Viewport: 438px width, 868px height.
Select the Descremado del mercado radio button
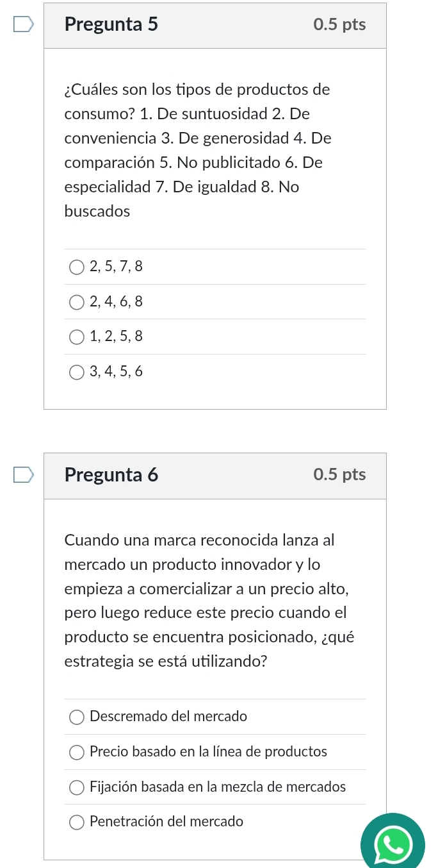77,717
